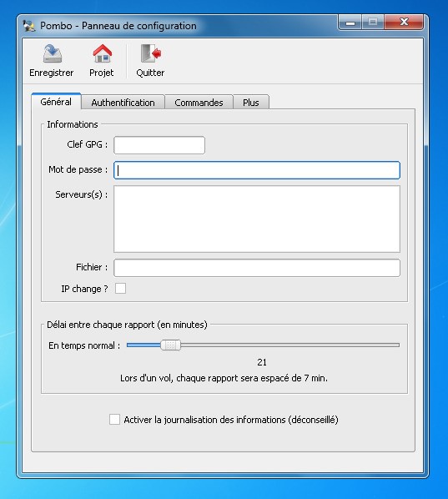Select the Plus tab
Image resolution: width=448 pixels, height=499 pixels.
tap(251, 102)
